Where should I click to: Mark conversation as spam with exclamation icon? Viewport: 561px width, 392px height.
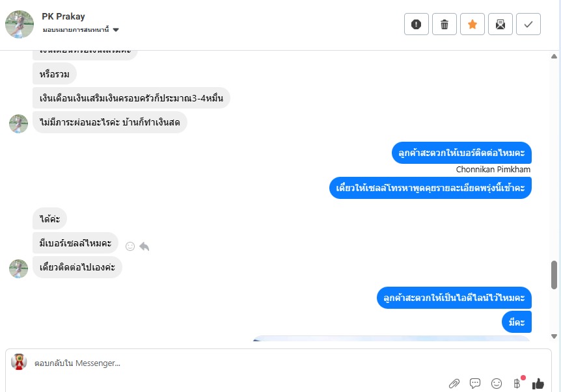point(416,24)
